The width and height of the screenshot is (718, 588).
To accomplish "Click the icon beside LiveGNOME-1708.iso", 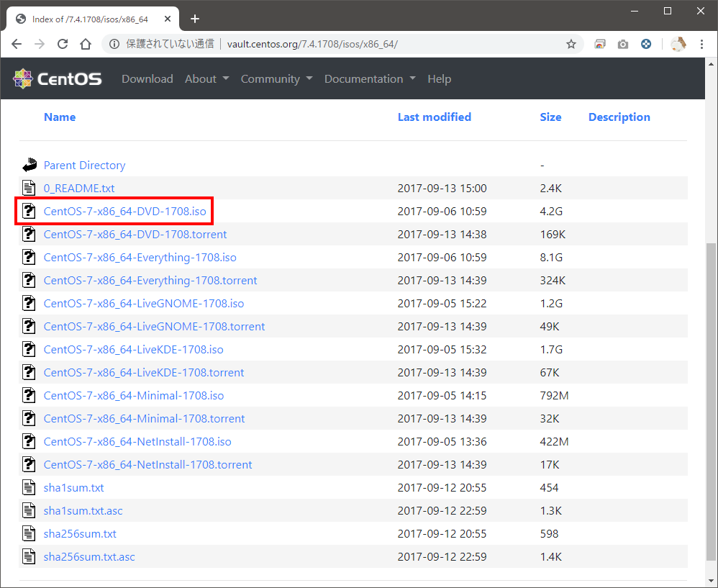I will point(29,303).
